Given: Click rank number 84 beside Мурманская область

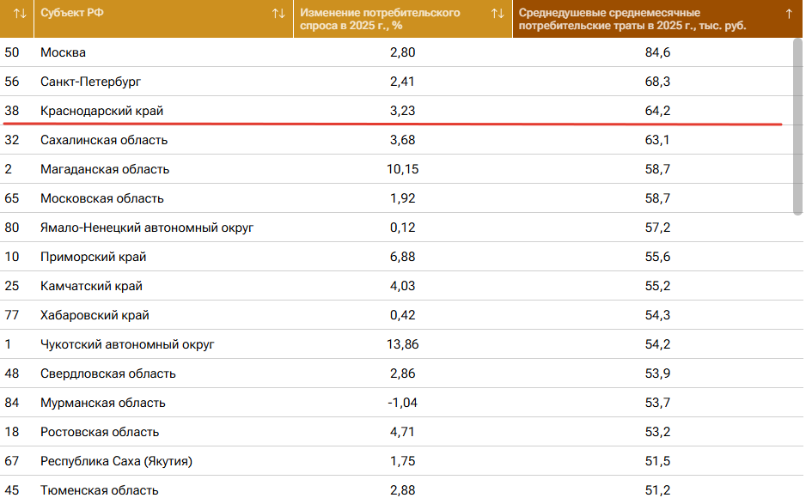Looking at the screenshot, I should tap(12, 403).
